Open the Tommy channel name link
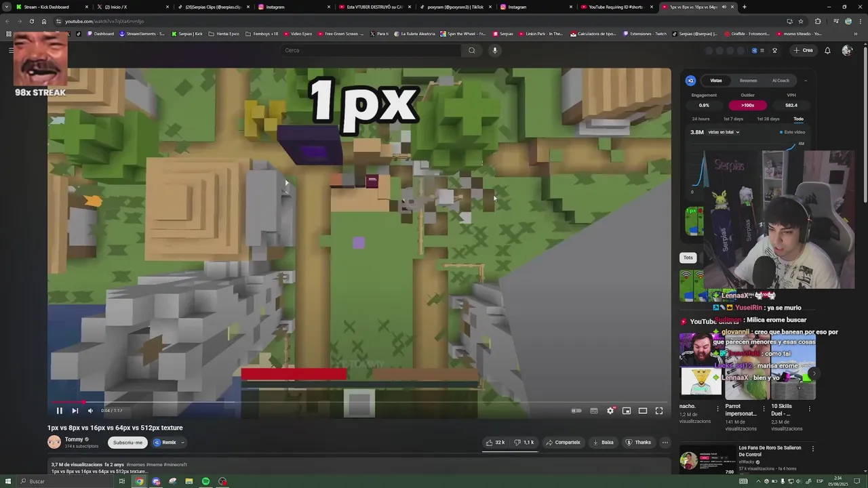The width and height of the screenshot is (868, 488). point(74,439)
